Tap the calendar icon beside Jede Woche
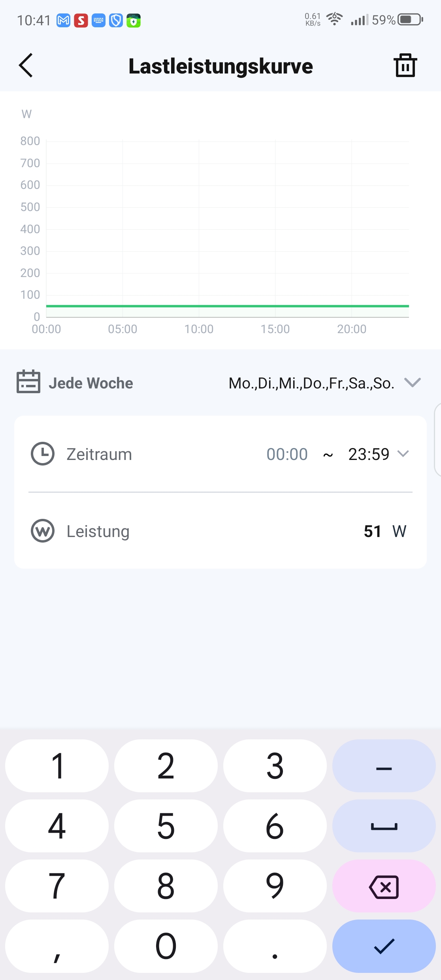This screenshot has height=980, width=441. pos(28,382)
